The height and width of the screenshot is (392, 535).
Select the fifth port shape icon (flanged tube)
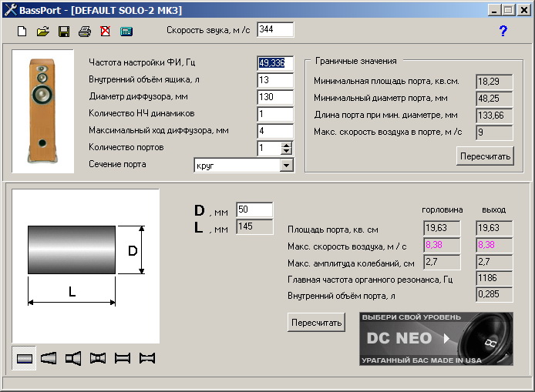(123, 358)
